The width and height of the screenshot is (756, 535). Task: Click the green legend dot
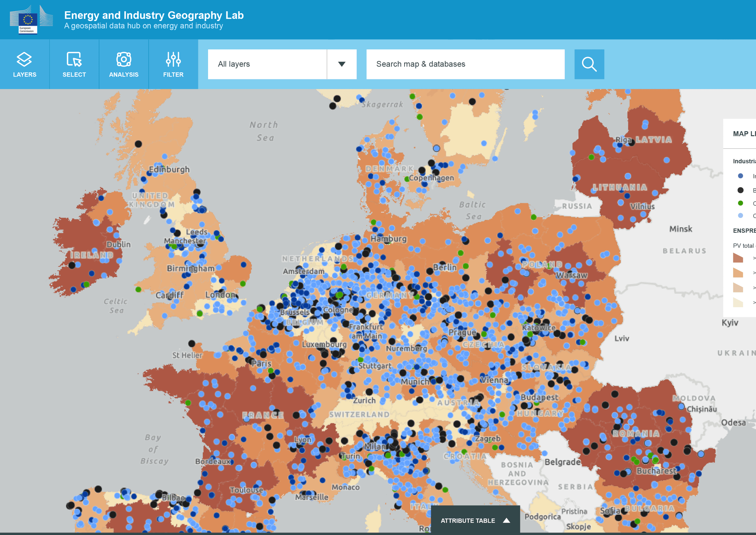click(741, 203)
